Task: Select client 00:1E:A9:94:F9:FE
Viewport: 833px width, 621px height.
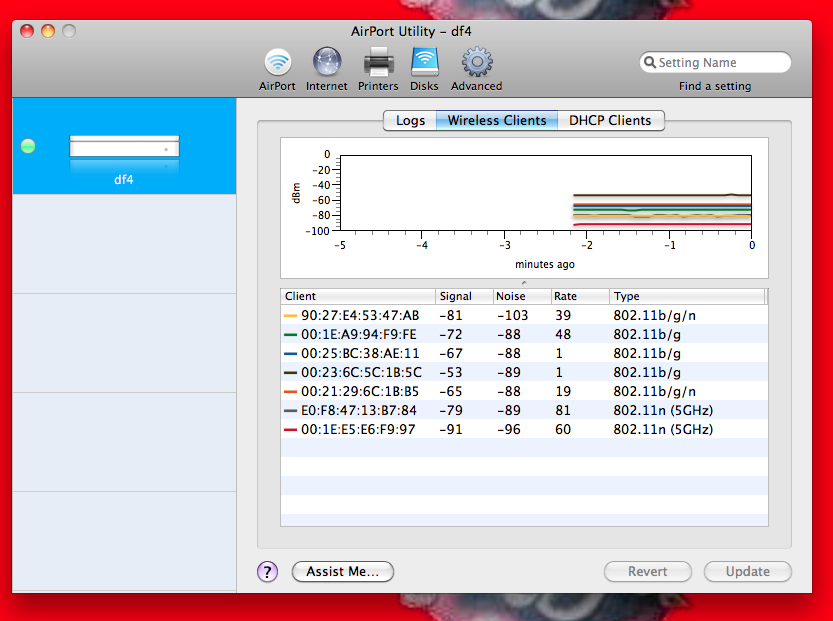Action: click(x=524, y=335)
